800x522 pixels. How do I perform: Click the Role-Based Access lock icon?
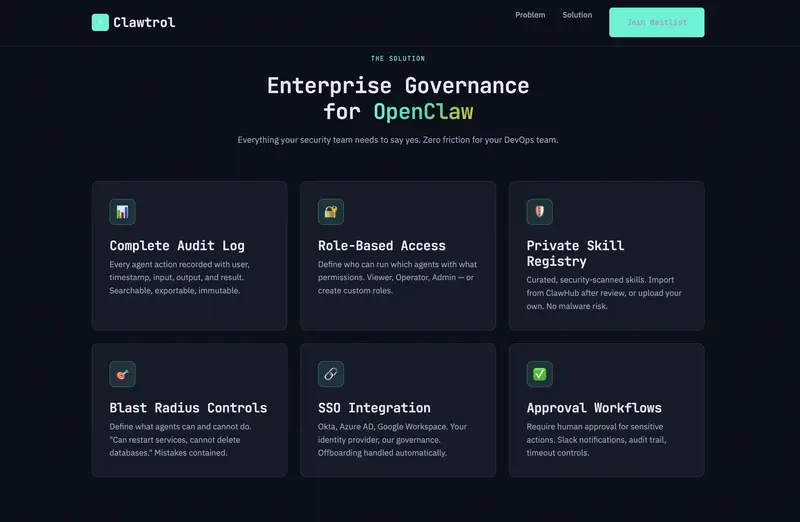point(331,212)
